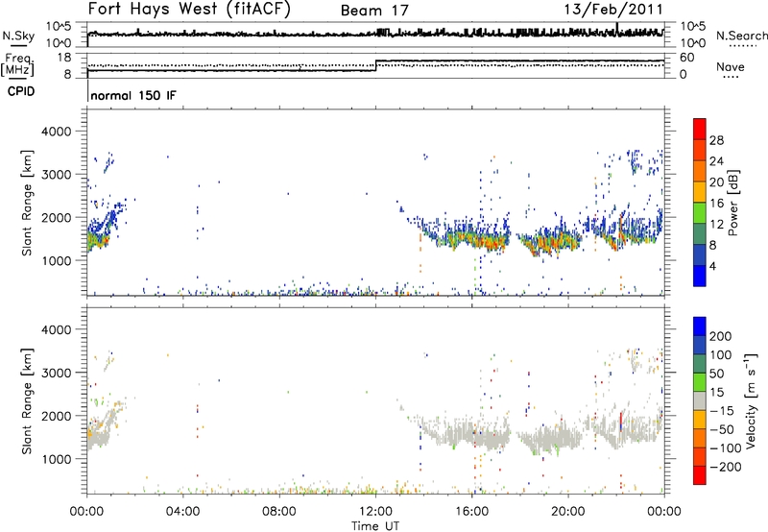
Task: Click the blue bottom of power colorbar
Action: click(x=700, y=276)
